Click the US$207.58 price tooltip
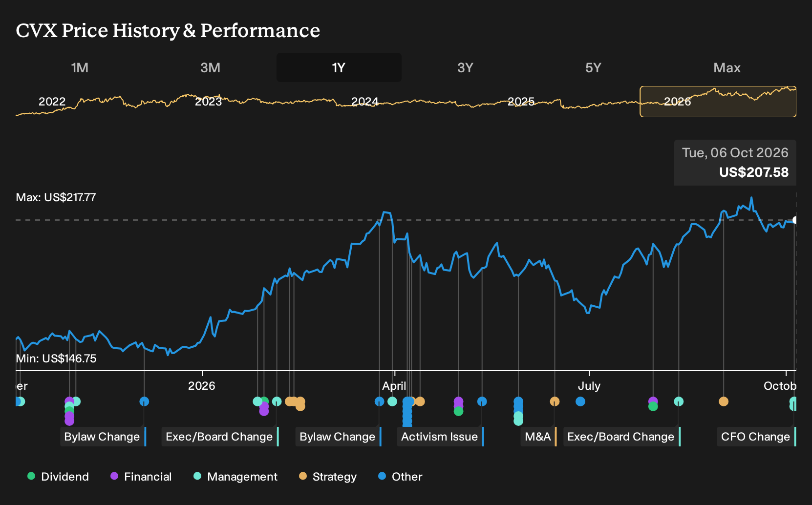Screen dimensions: 812x505 (x=735, y=163)
